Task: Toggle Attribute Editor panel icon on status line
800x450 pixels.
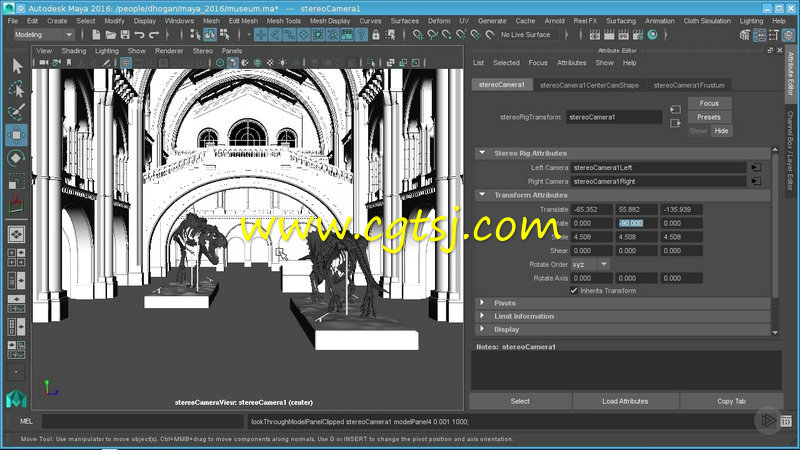Action: [x=760, y=35]
